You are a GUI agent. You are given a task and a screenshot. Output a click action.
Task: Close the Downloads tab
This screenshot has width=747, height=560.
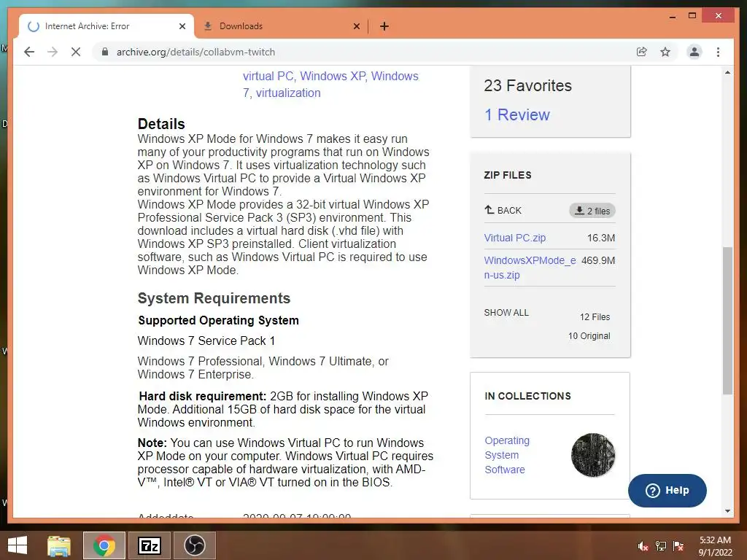tap(356, 26)
